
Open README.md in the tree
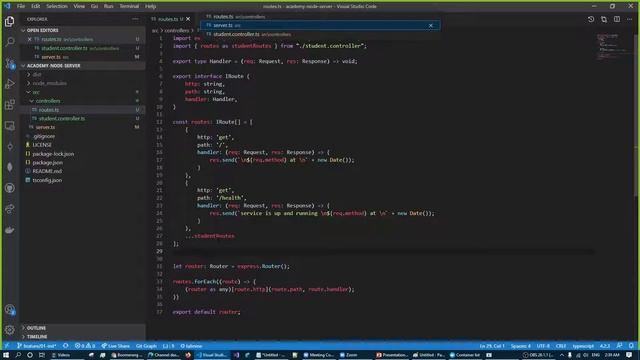pyautogui.click(x=47, y=171)
